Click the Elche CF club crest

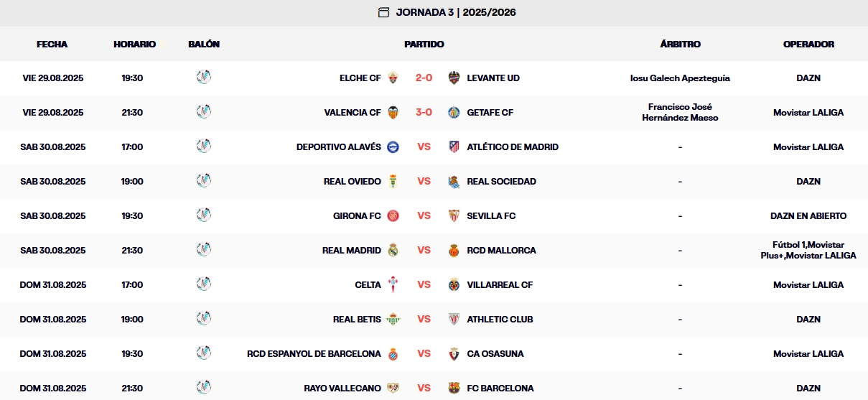393,78
